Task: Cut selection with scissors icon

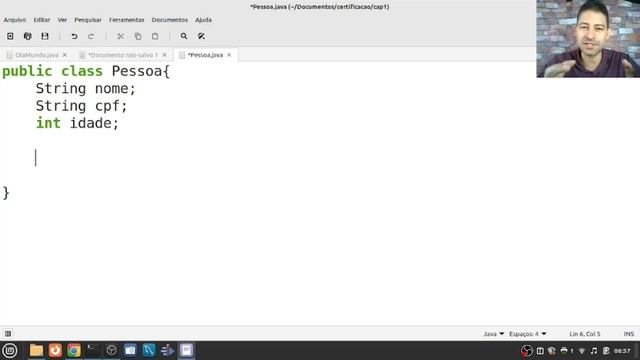Action: point(120,36)
